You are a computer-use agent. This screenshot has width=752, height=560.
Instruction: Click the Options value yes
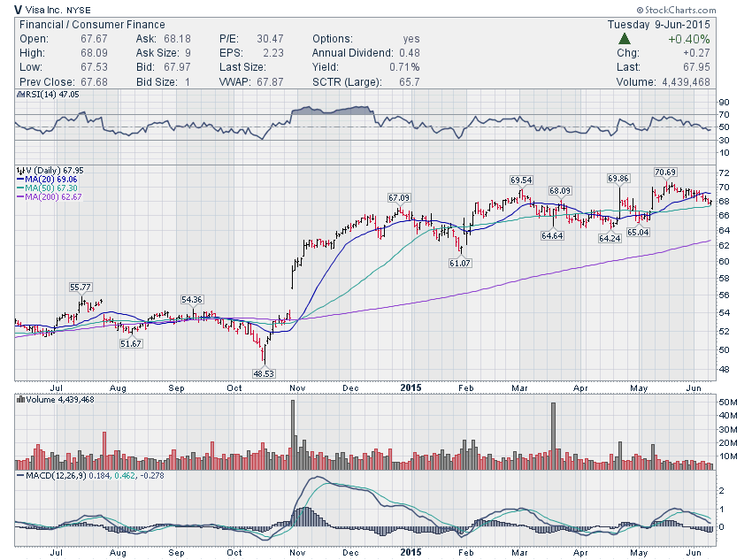(x=411, y=39)
